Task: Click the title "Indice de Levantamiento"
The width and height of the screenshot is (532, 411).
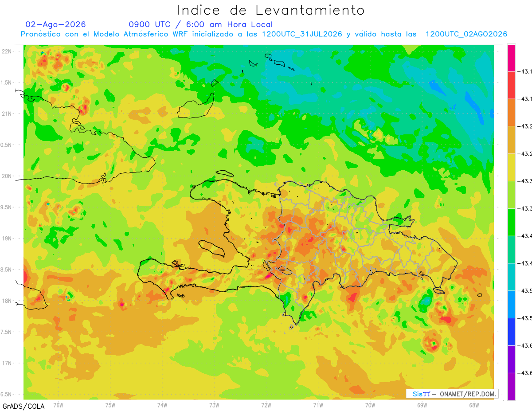Action: (x=271, y=10)
